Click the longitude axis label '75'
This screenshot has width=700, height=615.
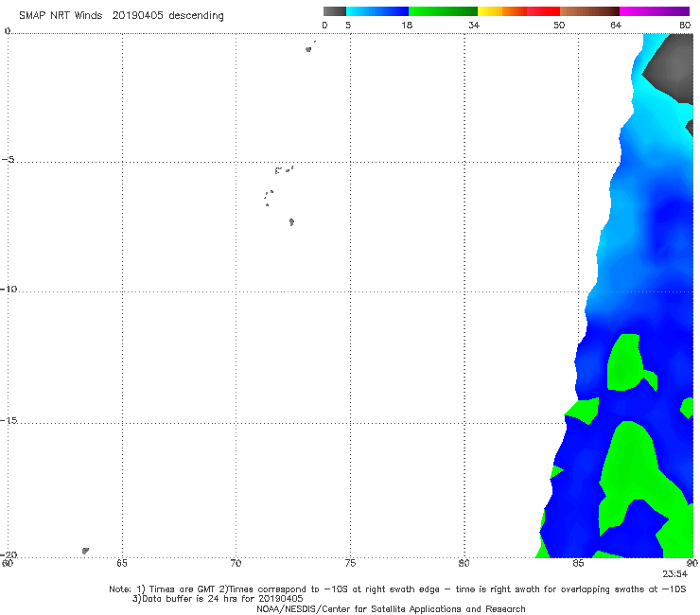[x=350, y=563]
